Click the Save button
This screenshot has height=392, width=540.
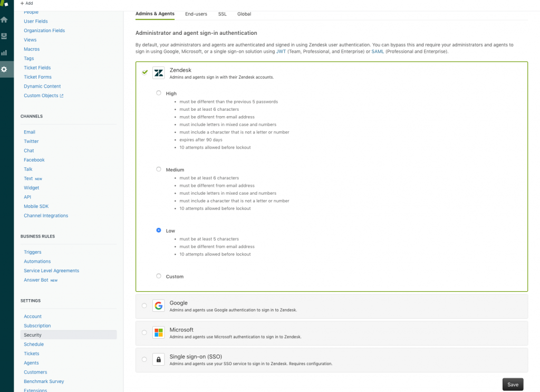click(513, 385)
